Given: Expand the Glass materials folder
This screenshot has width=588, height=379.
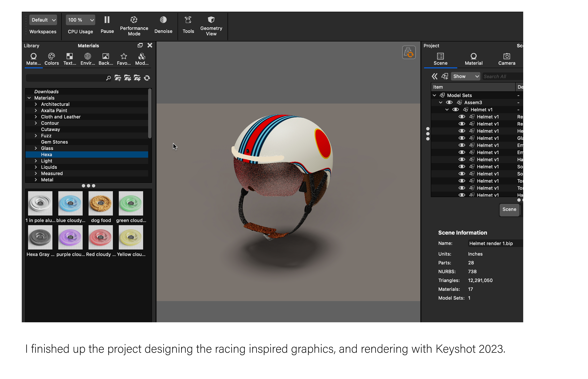Looking at the screenshot, I should 36,148.
